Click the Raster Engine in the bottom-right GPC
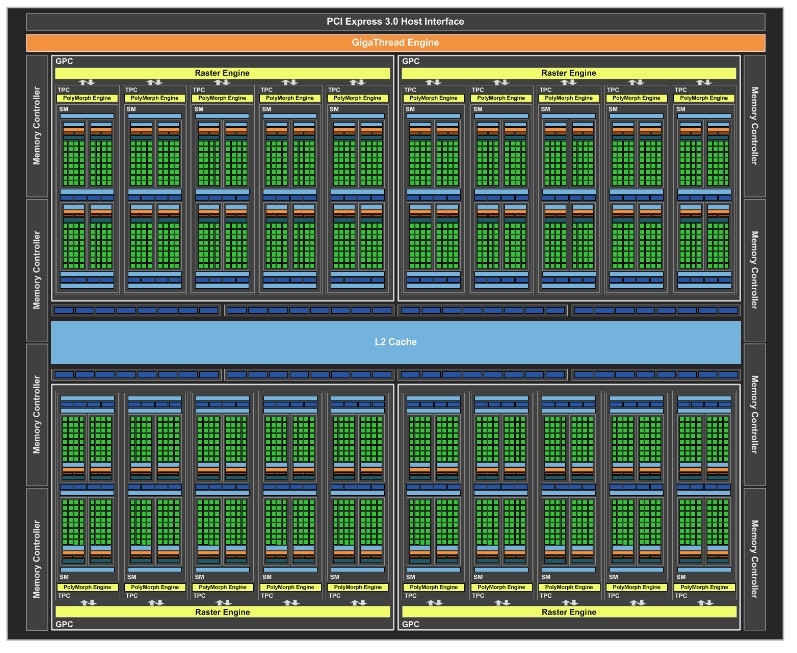The height and width of the screenshot is (653, 797). [568, 611]
